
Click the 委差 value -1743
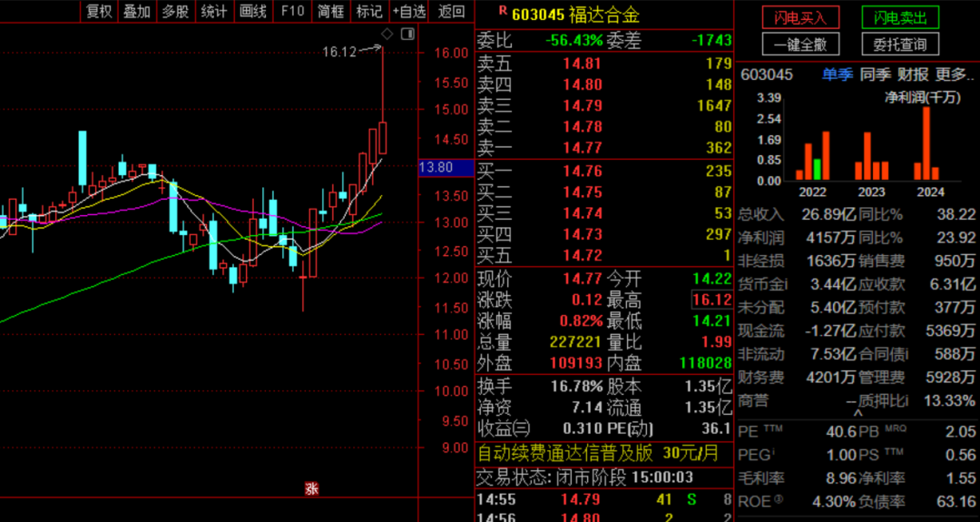(x=712, y=41)
